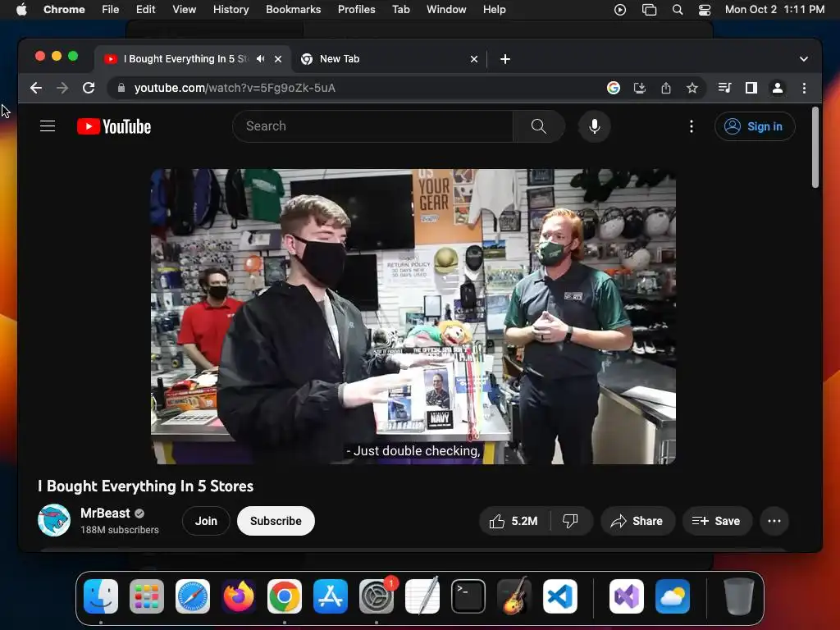Open Control Center in menu bar
The width and height of the screenshot is (840, 630).
(x=705, y=9)
